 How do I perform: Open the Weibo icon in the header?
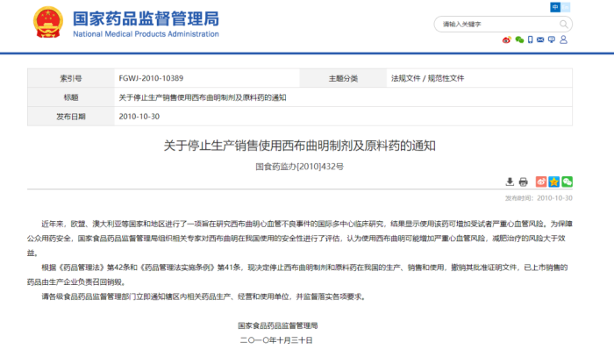tap(507, 39)
